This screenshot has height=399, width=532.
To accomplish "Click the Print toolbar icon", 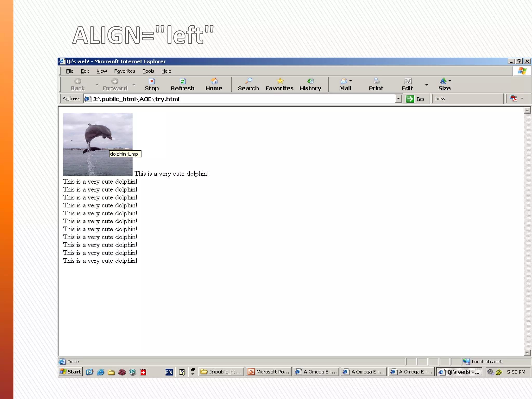I will (376, 81).
